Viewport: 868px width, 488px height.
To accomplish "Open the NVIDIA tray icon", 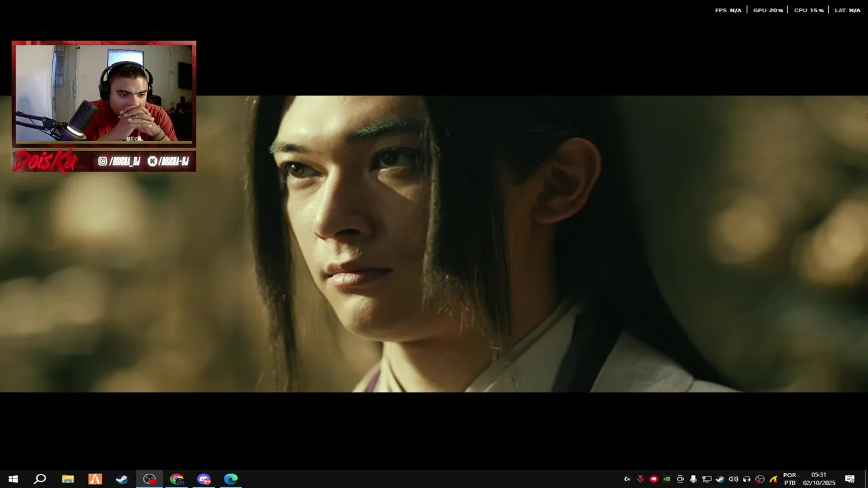I will click(667, 479).
